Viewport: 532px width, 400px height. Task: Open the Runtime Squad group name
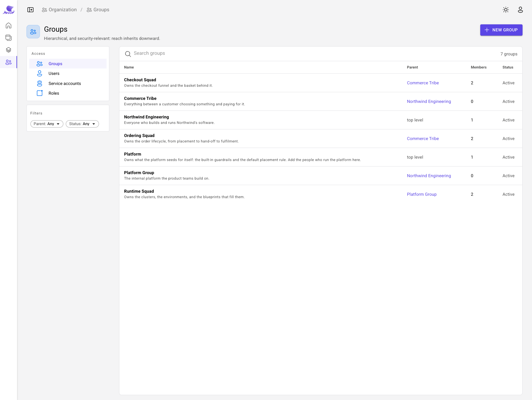pos(139,191)
